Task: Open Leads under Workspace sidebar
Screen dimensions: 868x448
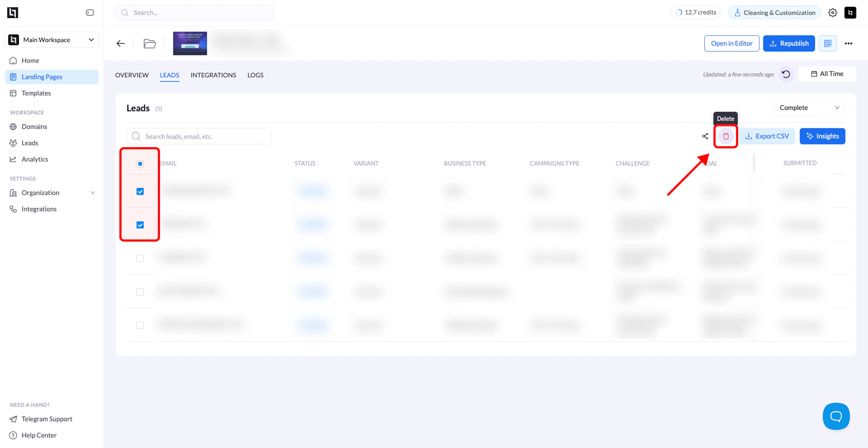Action: click(52, 143)
